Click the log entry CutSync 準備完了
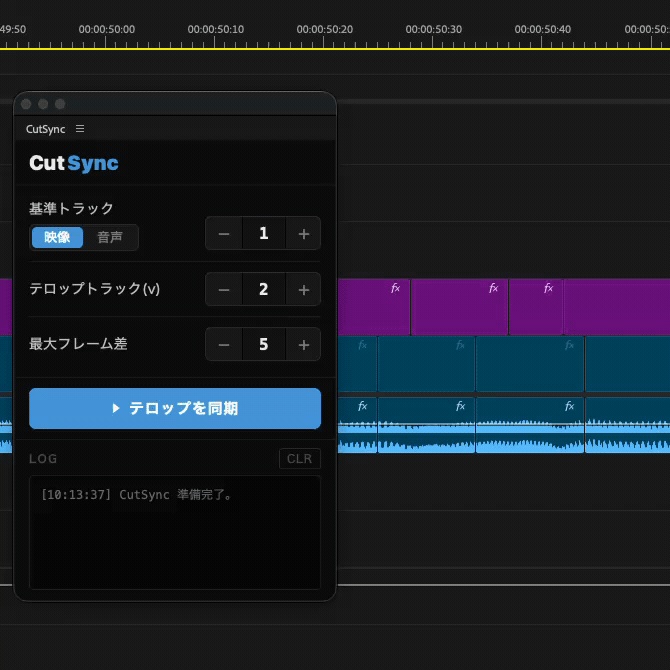 click(137, 495)
